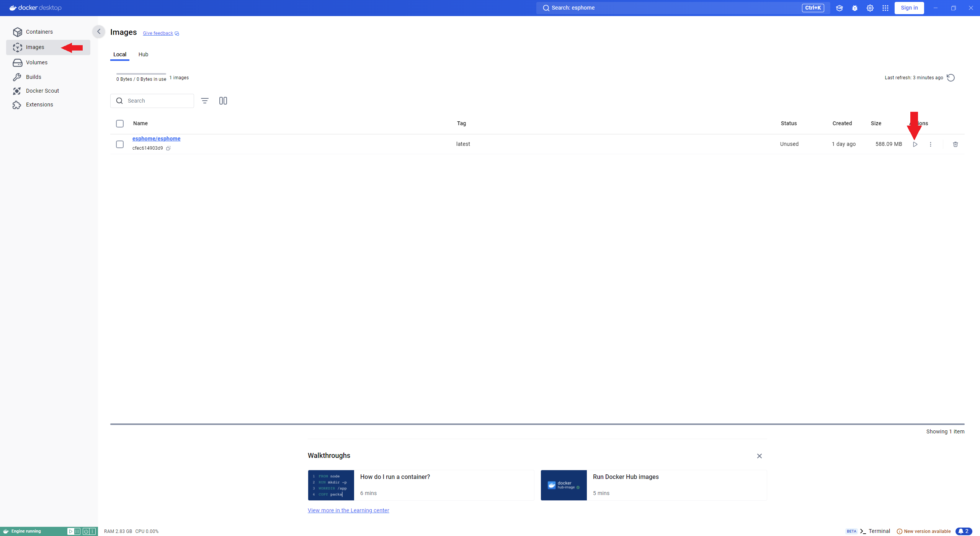
Task: Open the Extensions section in sidebar
Action: point(48,105)
